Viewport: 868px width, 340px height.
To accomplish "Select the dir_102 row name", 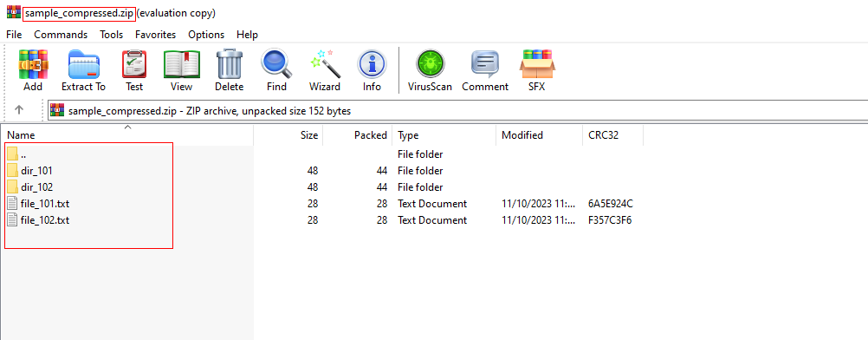I will click(x=36, y=187).
